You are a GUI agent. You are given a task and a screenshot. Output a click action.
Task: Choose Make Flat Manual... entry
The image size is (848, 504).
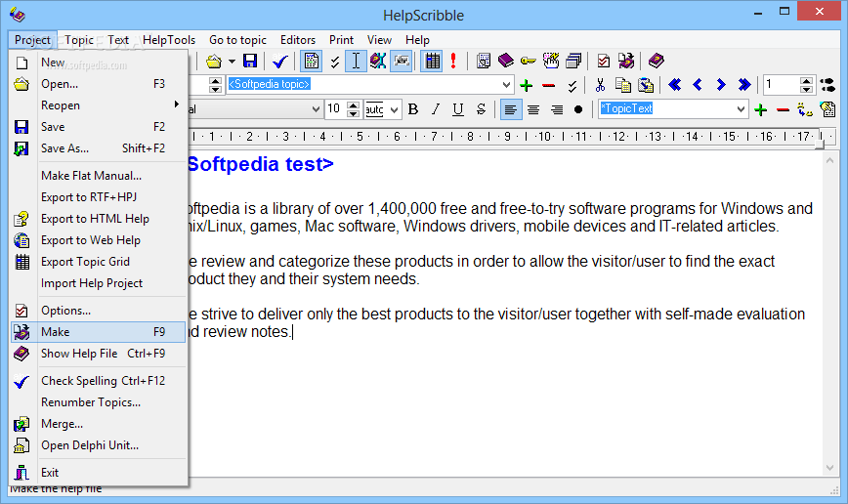click(98, 176)
